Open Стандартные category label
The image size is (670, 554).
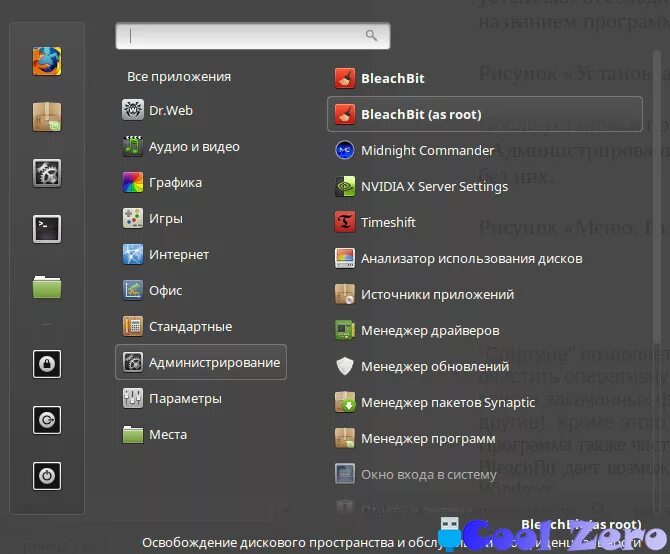(191, 326)
